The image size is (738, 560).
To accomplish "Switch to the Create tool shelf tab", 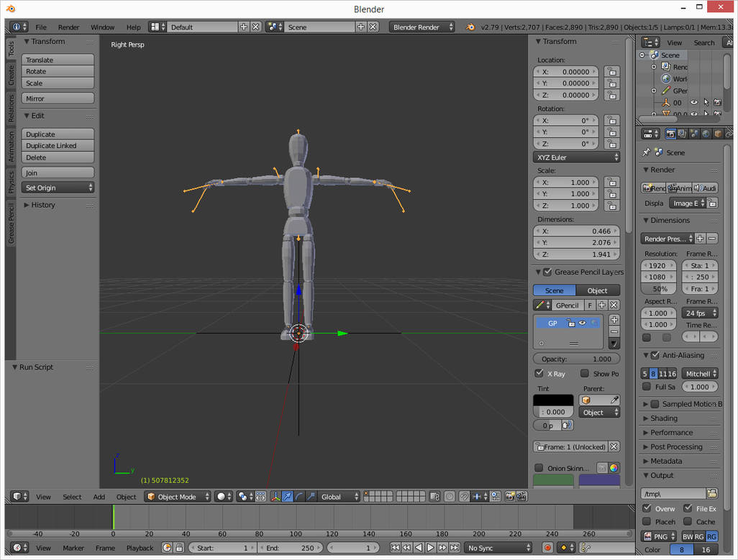I will (11, 75).
